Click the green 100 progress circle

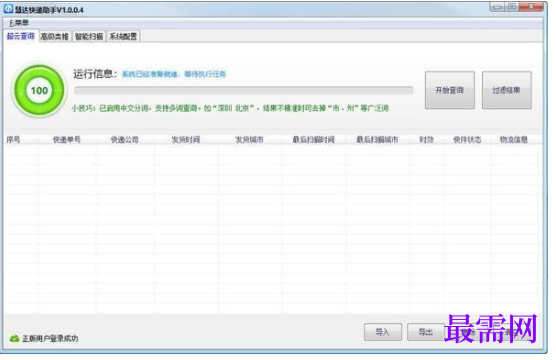[39, 91]
